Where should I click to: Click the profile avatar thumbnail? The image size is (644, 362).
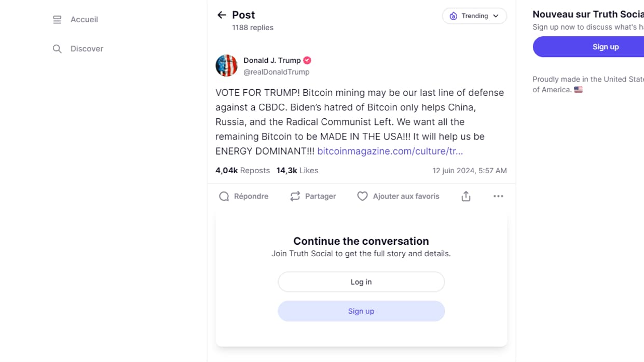226,66
